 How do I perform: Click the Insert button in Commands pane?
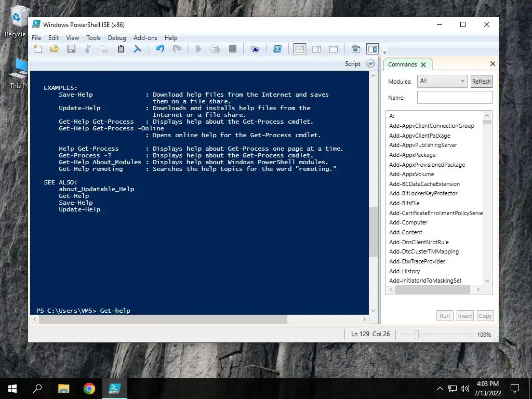465,316
